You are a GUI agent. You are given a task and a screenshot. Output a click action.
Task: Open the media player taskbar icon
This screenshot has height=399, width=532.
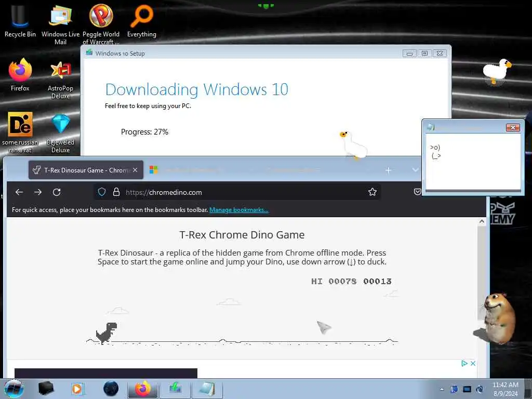(77, 389)
